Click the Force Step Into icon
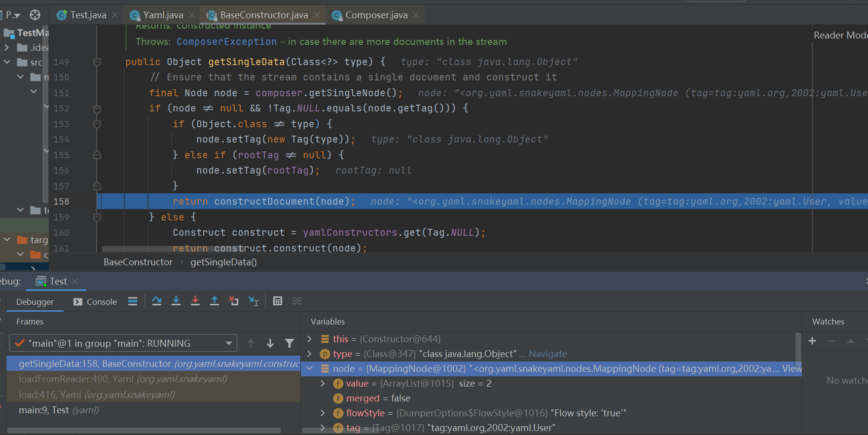The image size is (868, 435). point(195,301)
